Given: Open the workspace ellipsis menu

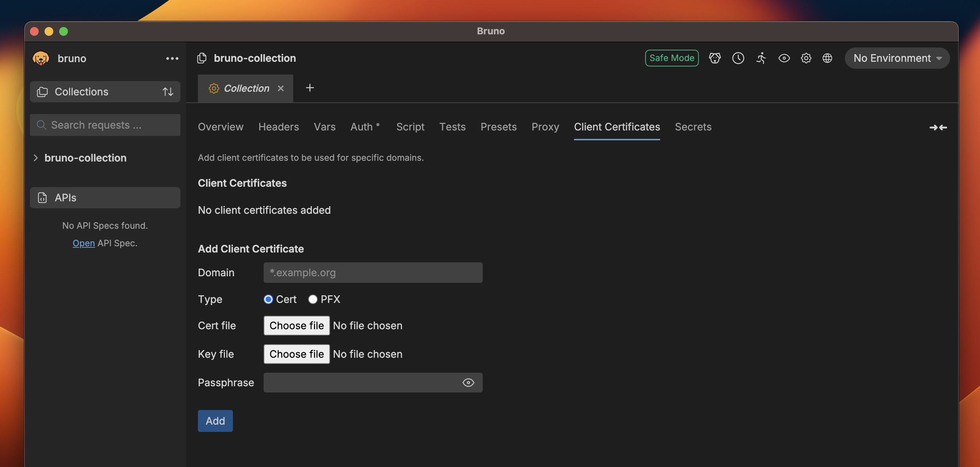Looking at the screenshot, I should click(x=172, y=58).
